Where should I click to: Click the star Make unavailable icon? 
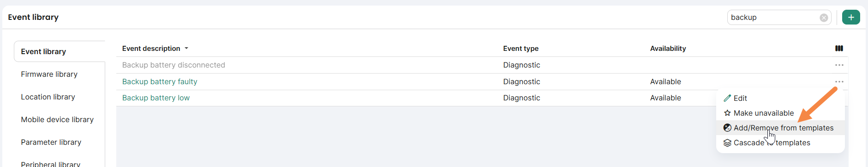tap(727, 113)
